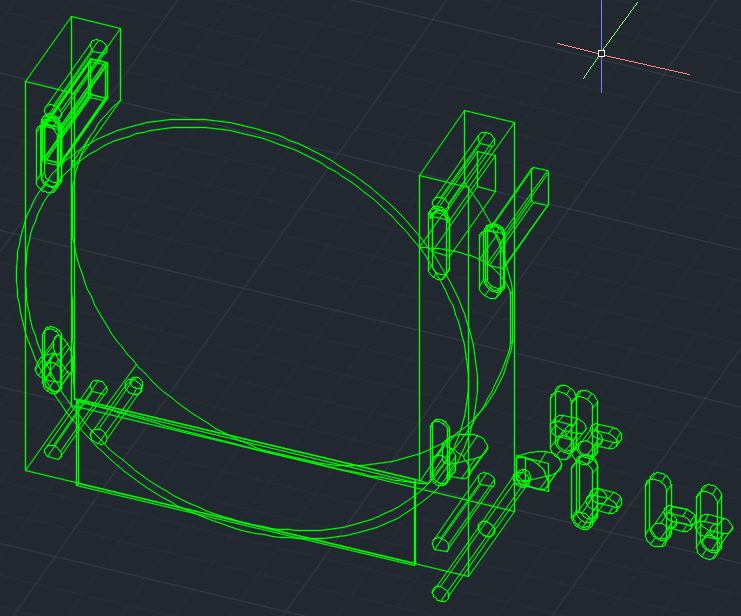The image size is (741, 616).
Task: Select the cylinder atop the right post
Action: 484,140
